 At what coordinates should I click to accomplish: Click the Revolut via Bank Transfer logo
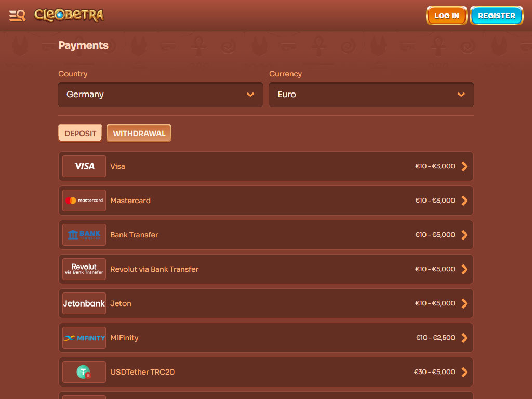[84, 269]
